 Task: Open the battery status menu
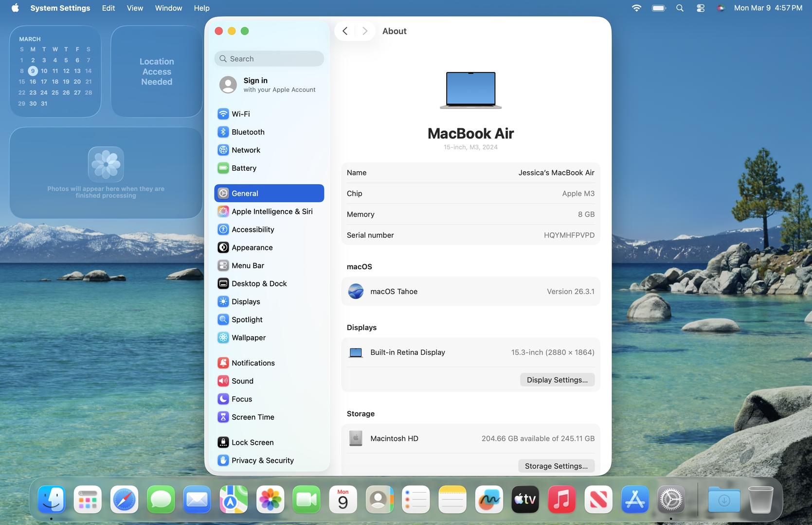[658, 8]
